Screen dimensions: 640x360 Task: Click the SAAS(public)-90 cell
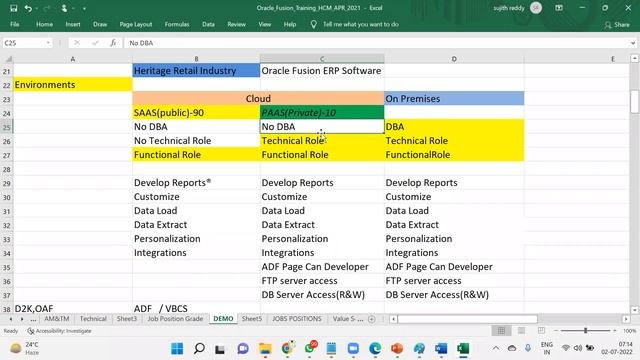coord(196,113)
